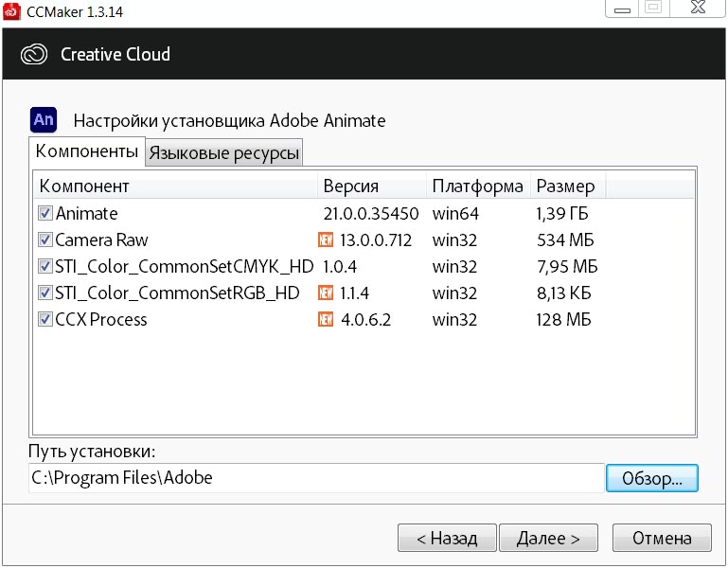Go back with the < Назад button

[447, 538]
